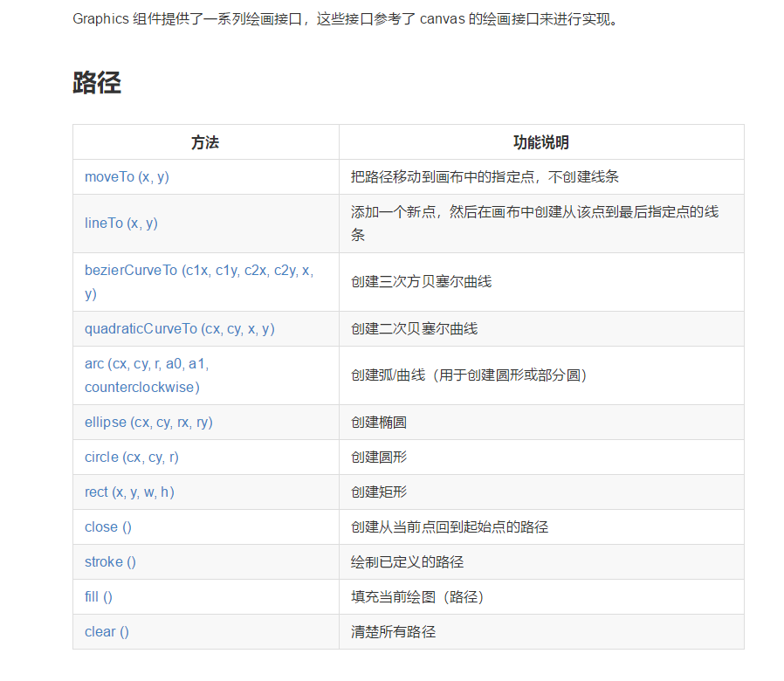Click the circle (cx, cy, r) link
The height and width of the screenshot is (681, 784).
(x=132, y=457)
